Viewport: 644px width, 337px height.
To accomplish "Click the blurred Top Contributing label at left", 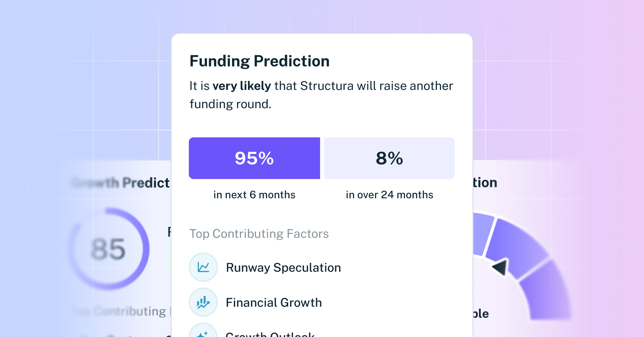I will point(121,312).
